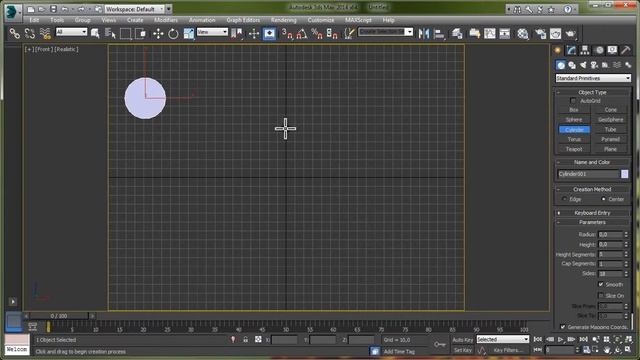Activate the Select and Move tool
Image resolution: width=640 pixels, height=360 pixels.
pos(158,33)
